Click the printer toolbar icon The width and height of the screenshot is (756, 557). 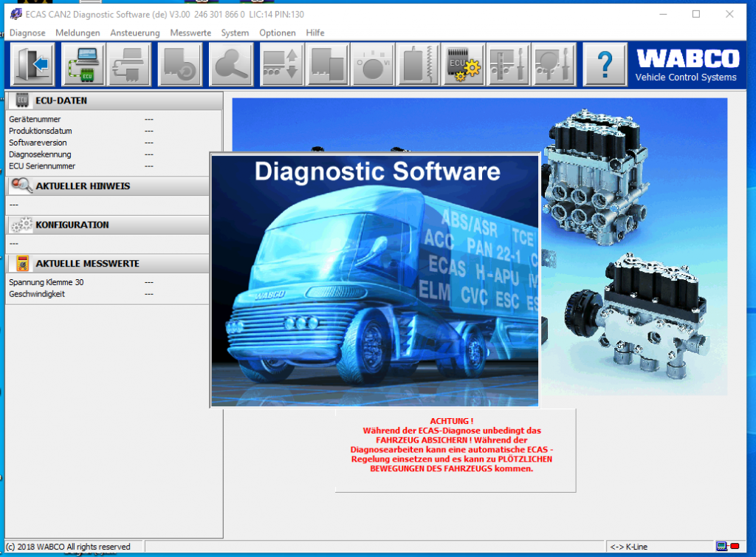128,64
